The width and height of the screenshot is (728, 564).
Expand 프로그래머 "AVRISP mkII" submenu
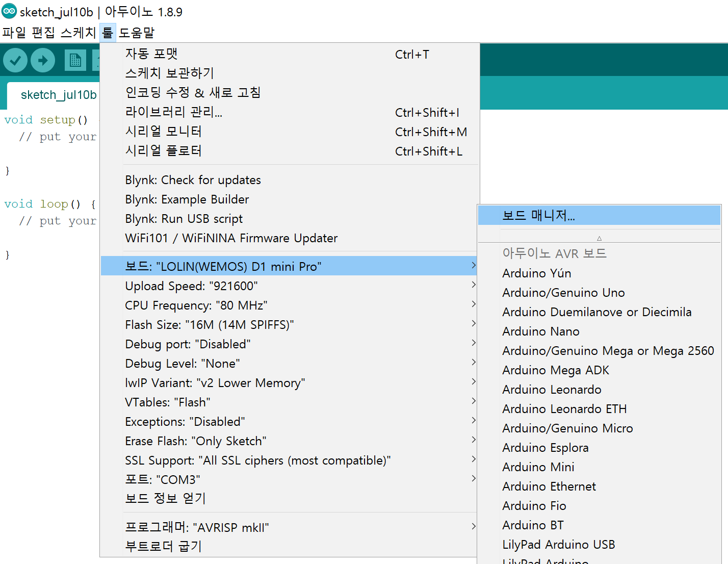289,527
